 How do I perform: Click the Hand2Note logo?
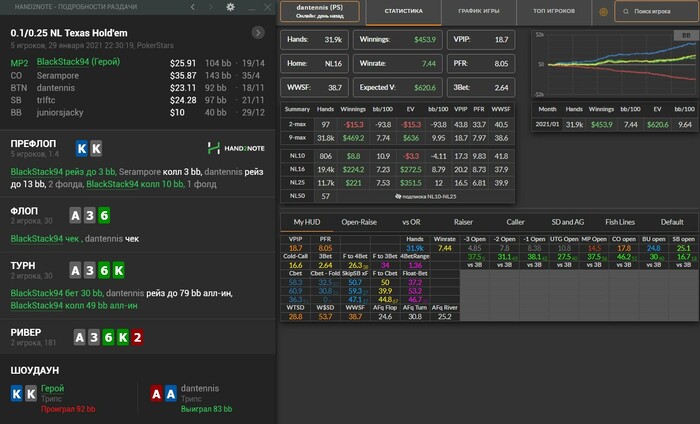(x=236, y=148)
